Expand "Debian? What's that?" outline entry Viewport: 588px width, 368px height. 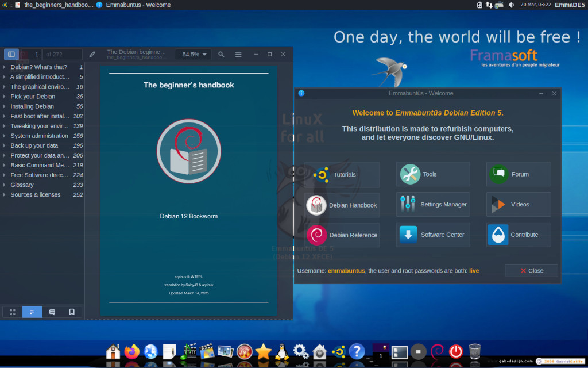(4, 67)
